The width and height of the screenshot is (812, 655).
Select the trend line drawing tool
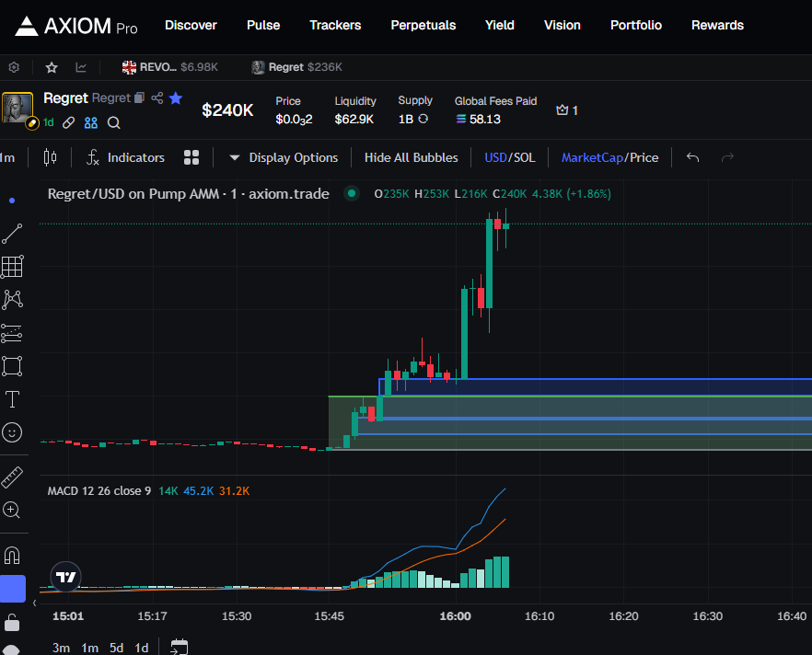click(x=12, y=234)
